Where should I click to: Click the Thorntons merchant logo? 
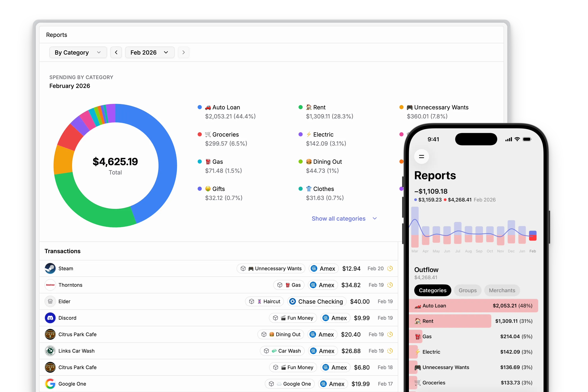(x=50, y=285)
